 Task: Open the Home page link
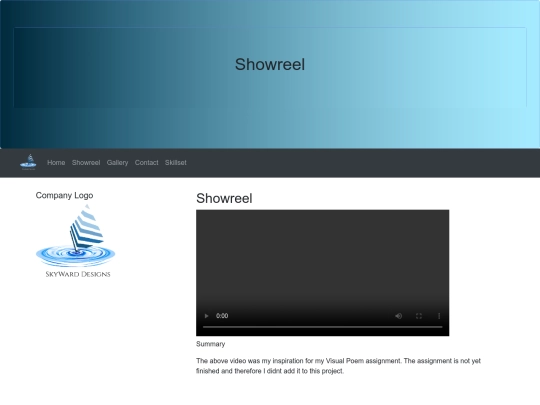click(x=56, y=163)
